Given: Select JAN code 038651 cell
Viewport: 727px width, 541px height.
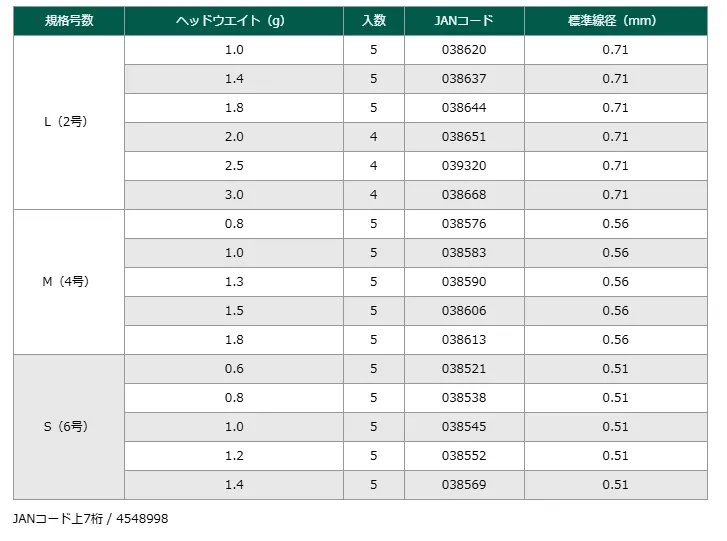Looking at the screenshot, I should click(464, 137).
